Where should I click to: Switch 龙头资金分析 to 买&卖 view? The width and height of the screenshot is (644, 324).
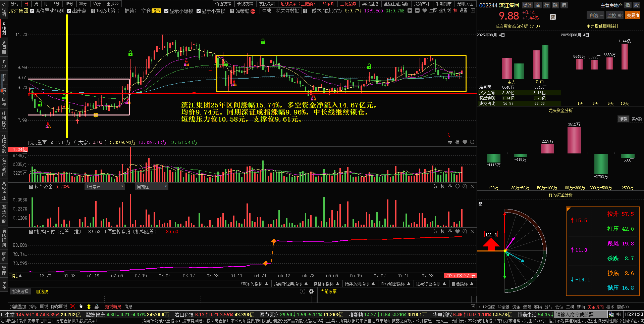click(x=637, y=119)
